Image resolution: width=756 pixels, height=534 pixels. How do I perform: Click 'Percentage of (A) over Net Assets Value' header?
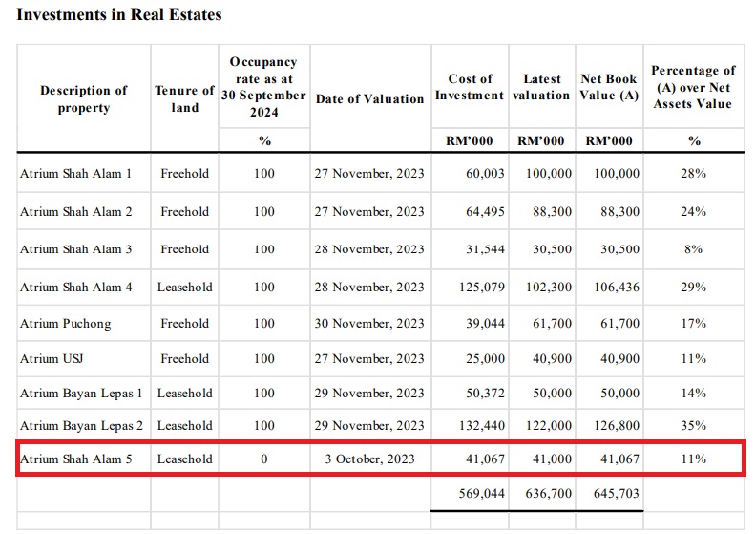point(693,87)
